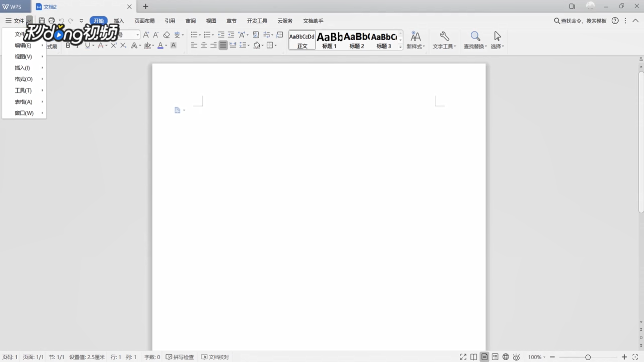Screen dimensions: 644x362
Task: Expand the 格式(O) submenu
Action: pyautogui.click(x=24, y=79)
